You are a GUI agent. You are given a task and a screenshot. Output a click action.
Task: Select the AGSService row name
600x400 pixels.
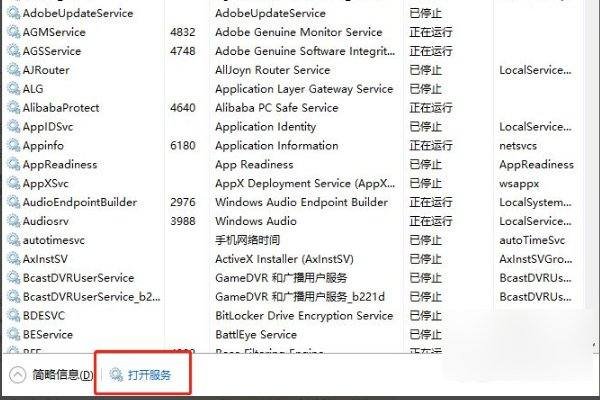(x=52, y=51)
